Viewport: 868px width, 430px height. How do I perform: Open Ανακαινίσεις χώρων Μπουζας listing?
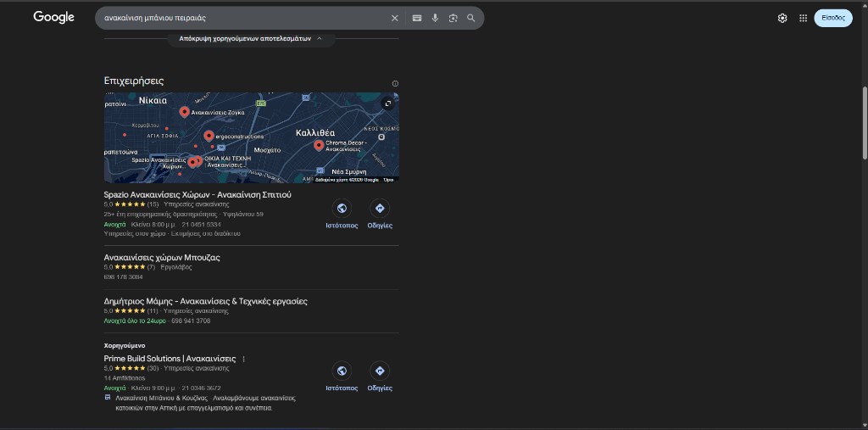tap(162, 258)
